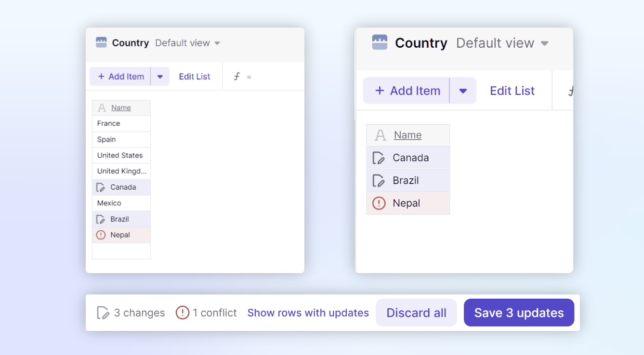This screenshot has width=644, height=355.
Task: Click Discard all button
Action: click(416, 313)
